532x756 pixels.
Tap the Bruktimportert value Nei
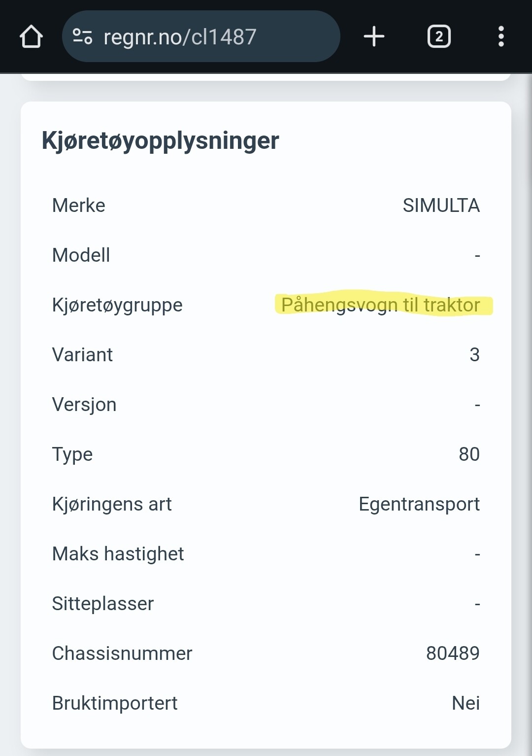click(465, 703)
